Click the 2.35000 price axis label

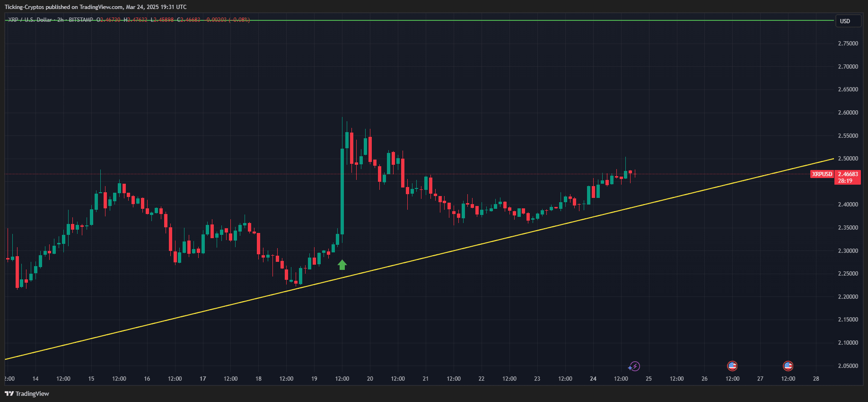[x=848, y=228]
